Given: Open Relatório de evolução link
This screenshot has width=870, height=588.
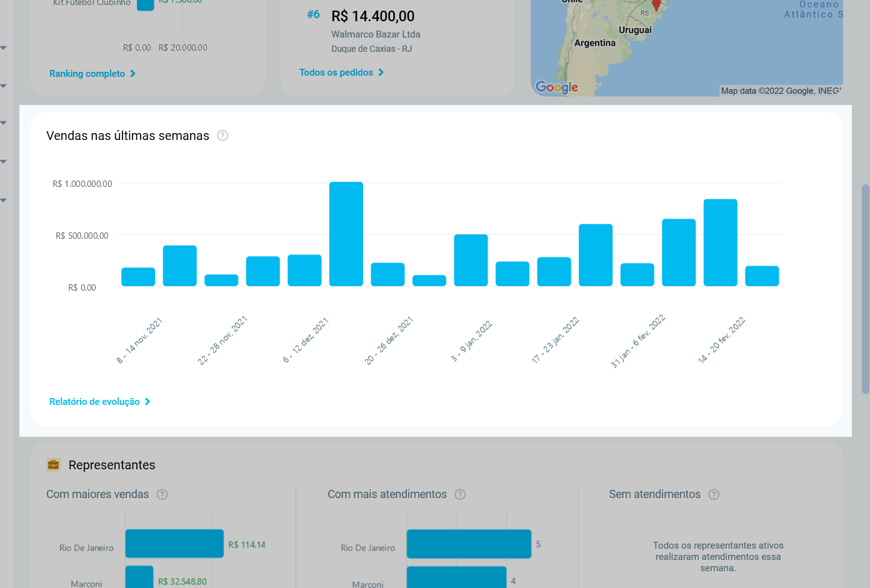Looking at the screenshot, I should [x=100, y=402].
